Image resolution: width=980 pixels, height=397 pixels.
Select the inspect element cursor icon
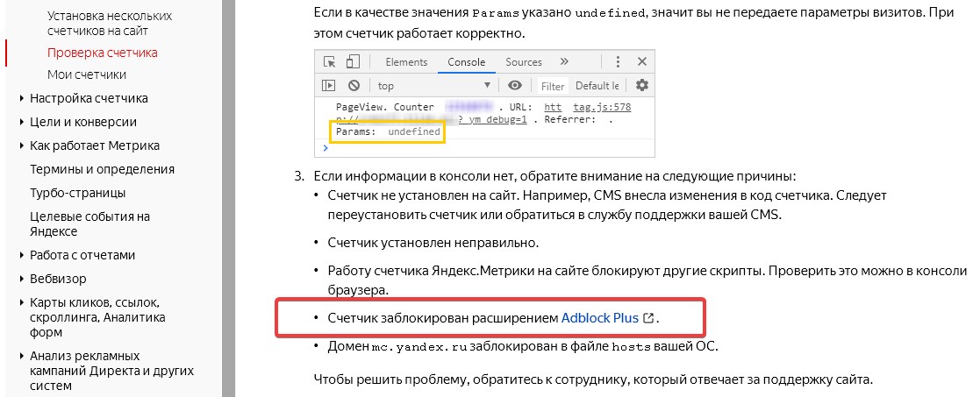pos(330,62)
